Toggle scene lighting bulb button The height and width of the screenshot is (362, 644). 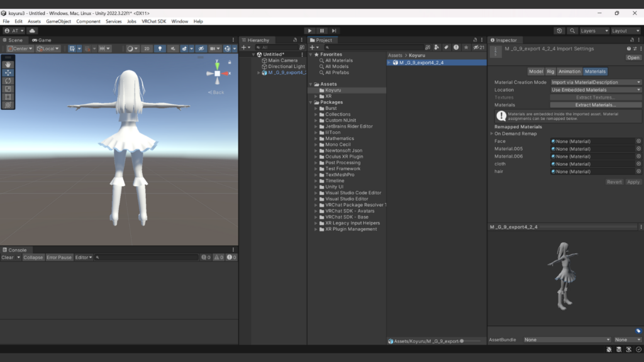(160, 48)
